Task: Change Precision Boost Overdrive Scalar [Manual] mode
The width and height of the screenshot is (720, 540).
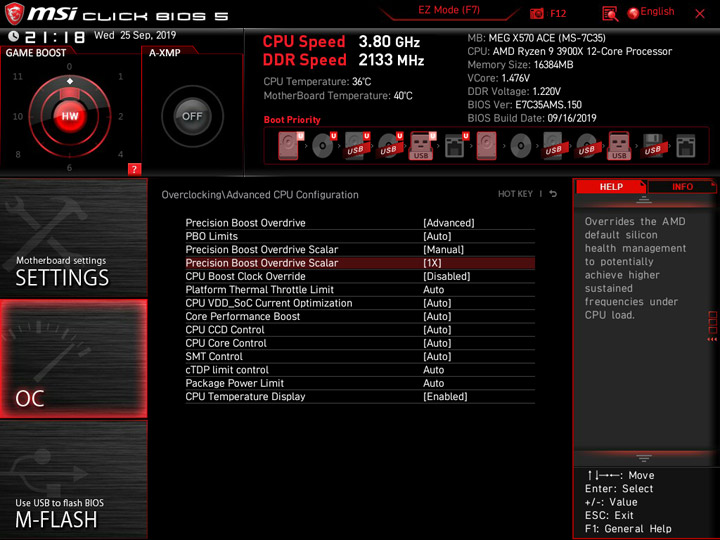Action: [360, 250]
